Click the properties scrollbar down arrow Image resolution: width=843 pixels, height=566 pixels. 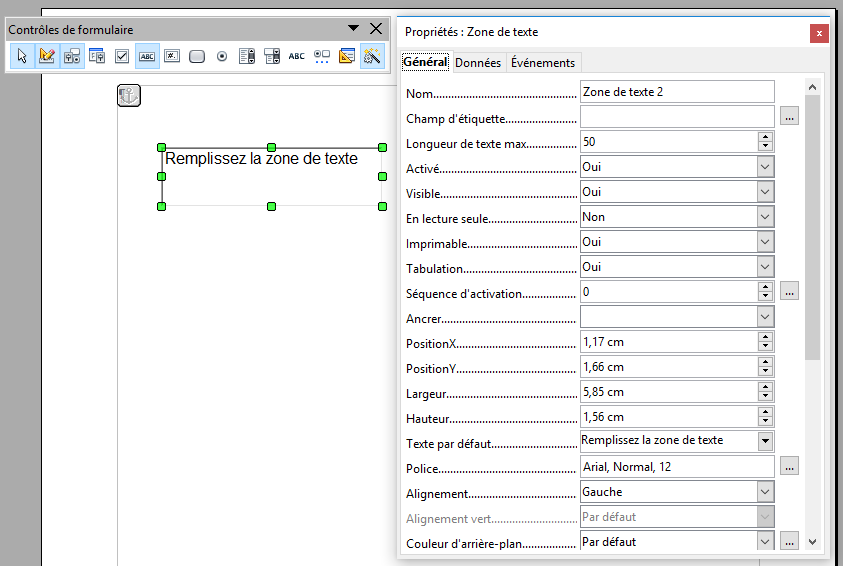(812, 542)
